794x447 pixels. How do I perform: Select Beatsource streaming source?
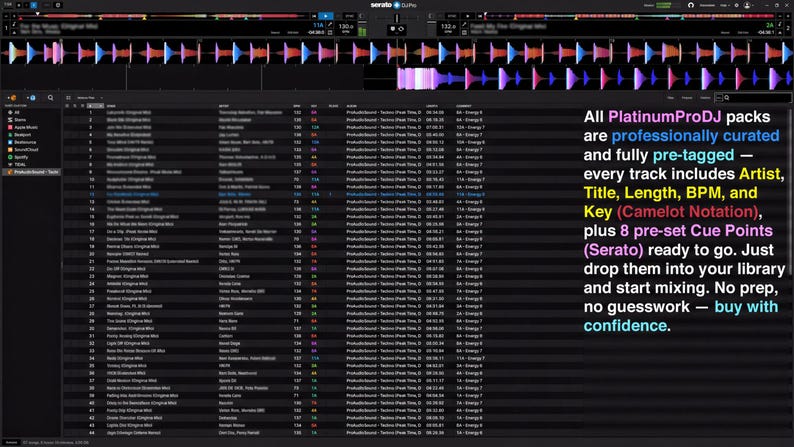pyautogui.click(x=24, y=142)
